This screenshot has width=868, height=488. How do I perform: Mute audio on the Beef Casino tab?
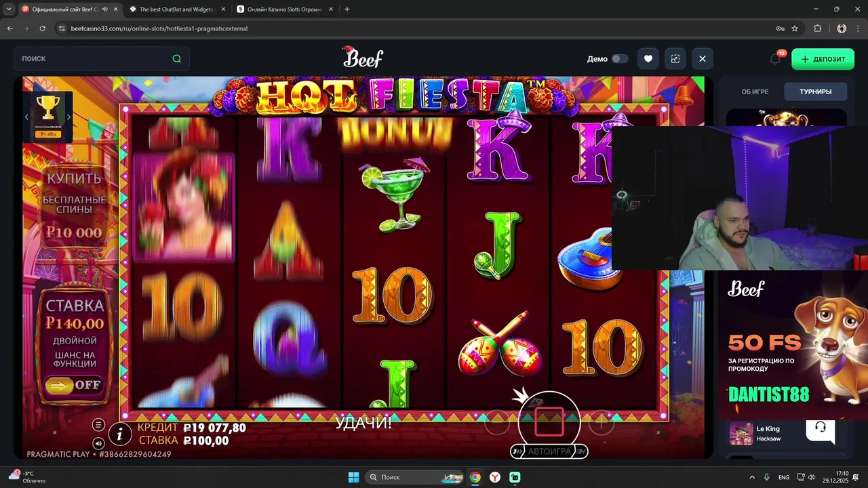pos(104,9)
